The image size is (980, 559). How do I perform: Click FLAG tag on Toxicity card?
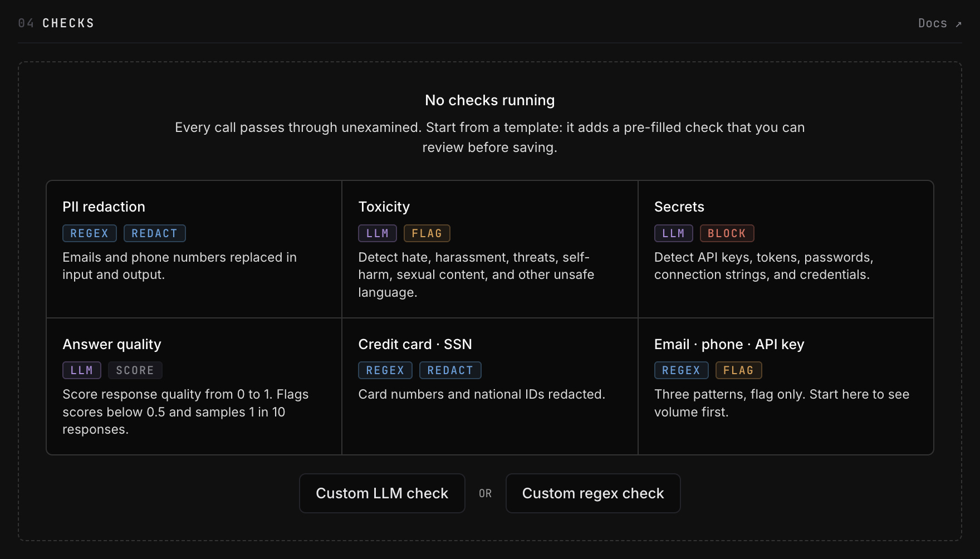pos(427,233)
